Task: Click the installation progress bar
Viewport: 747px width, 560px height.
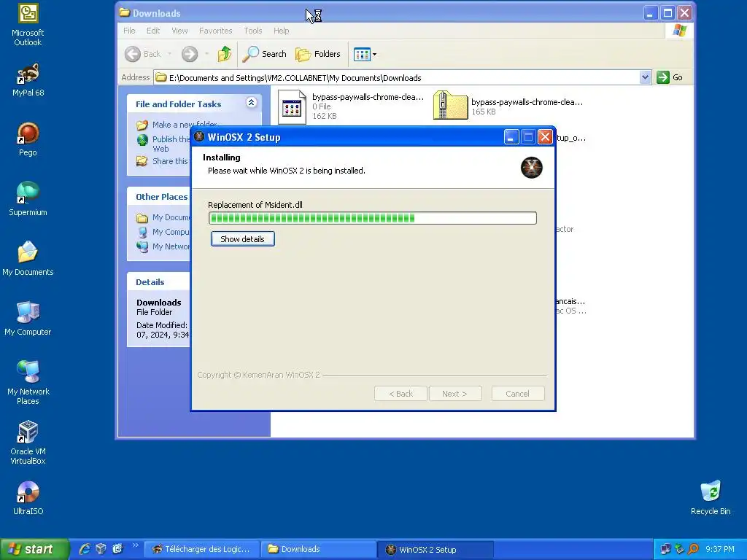Action: pos(373,218)
